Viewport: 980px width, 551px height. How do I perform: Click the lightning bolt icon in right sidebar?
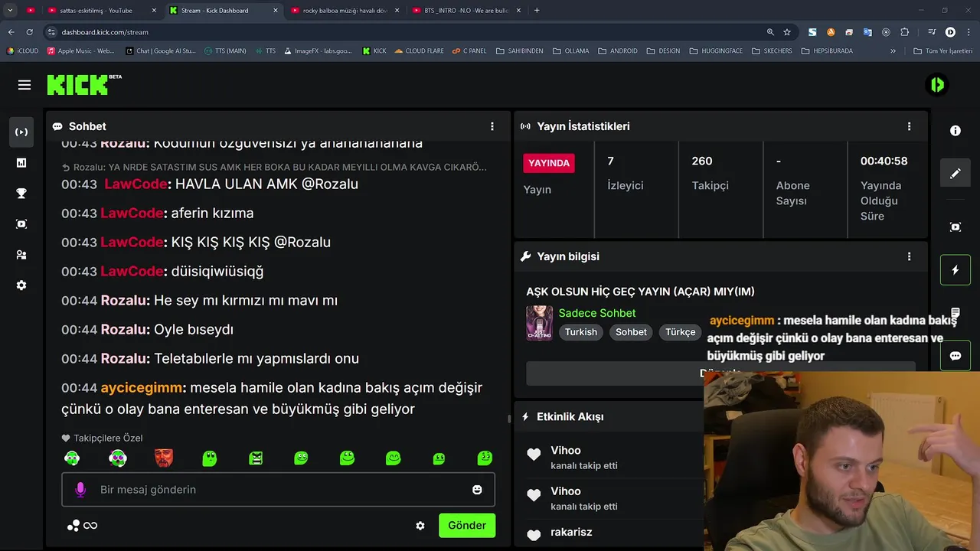point(955,270)
